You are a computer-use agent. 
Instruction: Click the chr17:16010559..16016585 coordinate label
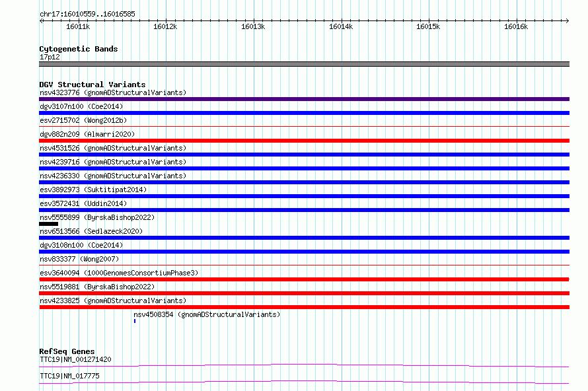(x=87, y=15)
